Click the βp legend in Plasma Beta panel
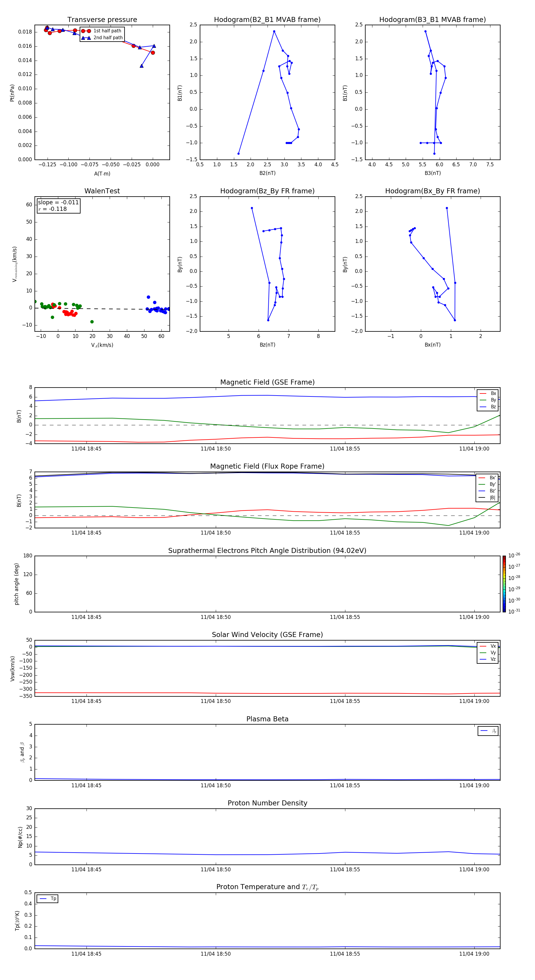The width and height of the screenshot is (535, 980). (488, 731)
